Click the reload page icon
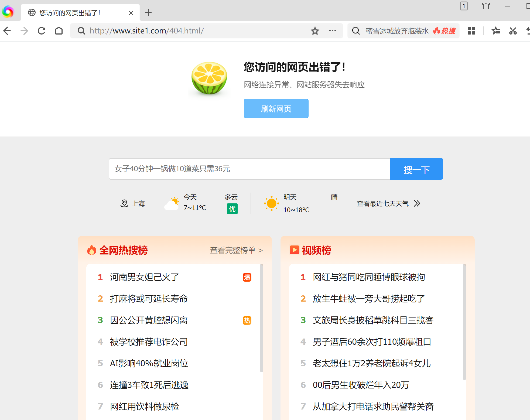Screen dimensions: 530x420 (x=42, y=31)
